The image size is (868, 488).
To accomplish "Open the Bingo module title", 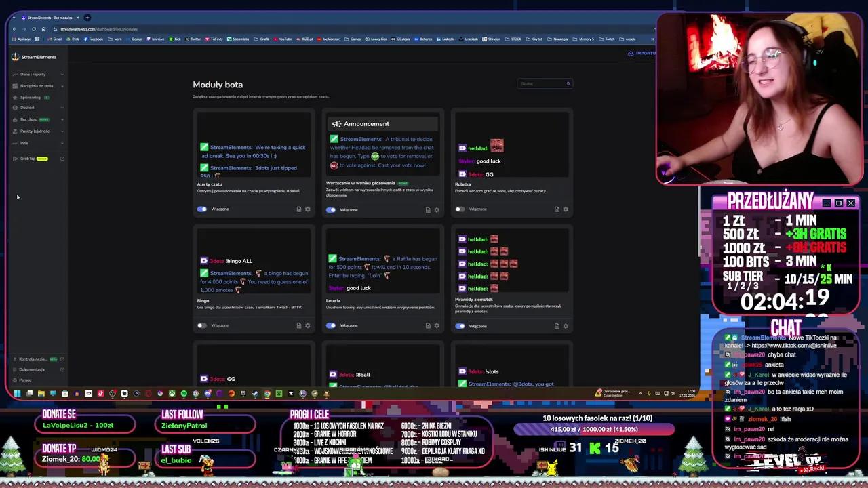I will tap(203, 301).
